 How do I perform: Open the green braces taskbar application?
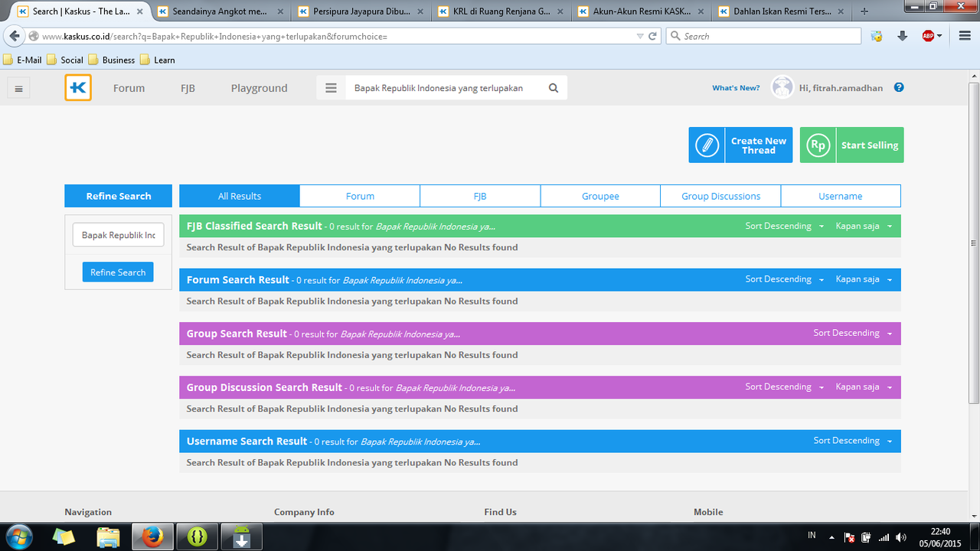[198, 537]
